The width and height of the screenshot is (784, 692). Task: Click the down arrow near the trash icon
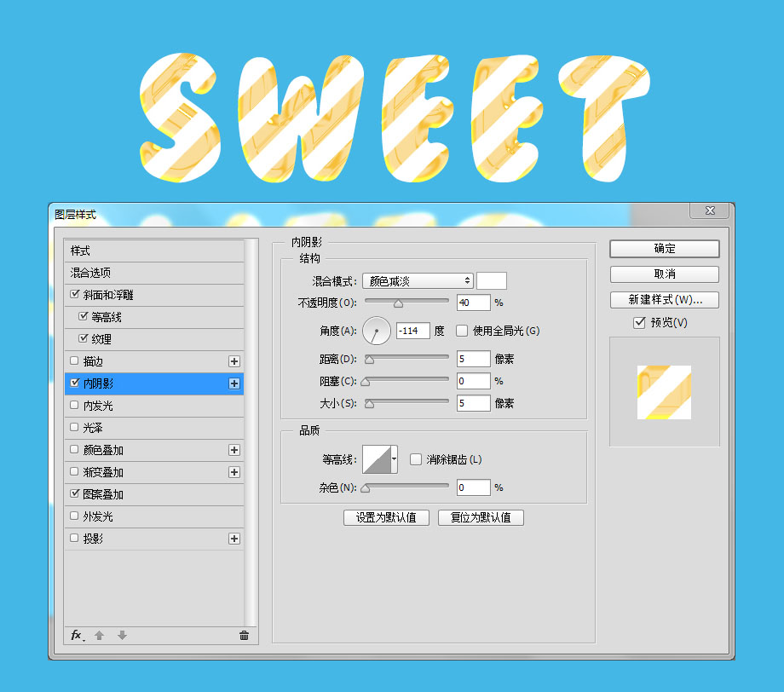tap(121, 635)
